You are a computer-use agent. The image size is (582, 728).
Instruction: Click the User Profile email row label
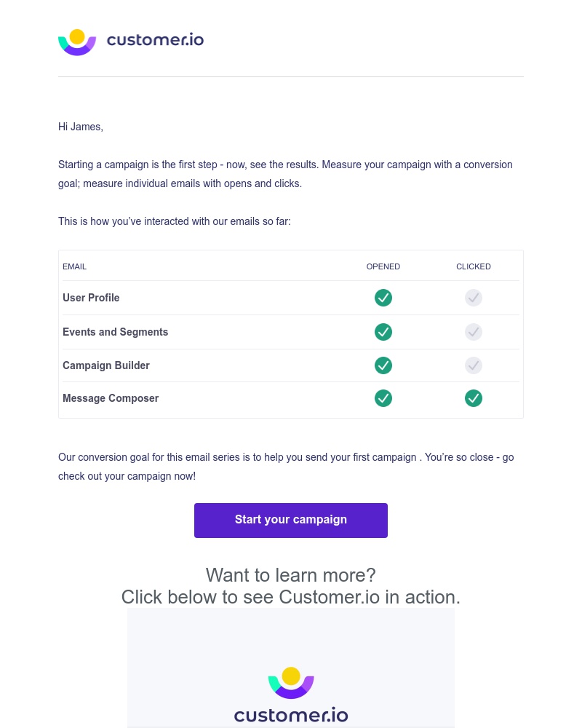click(x=91, y=298)
